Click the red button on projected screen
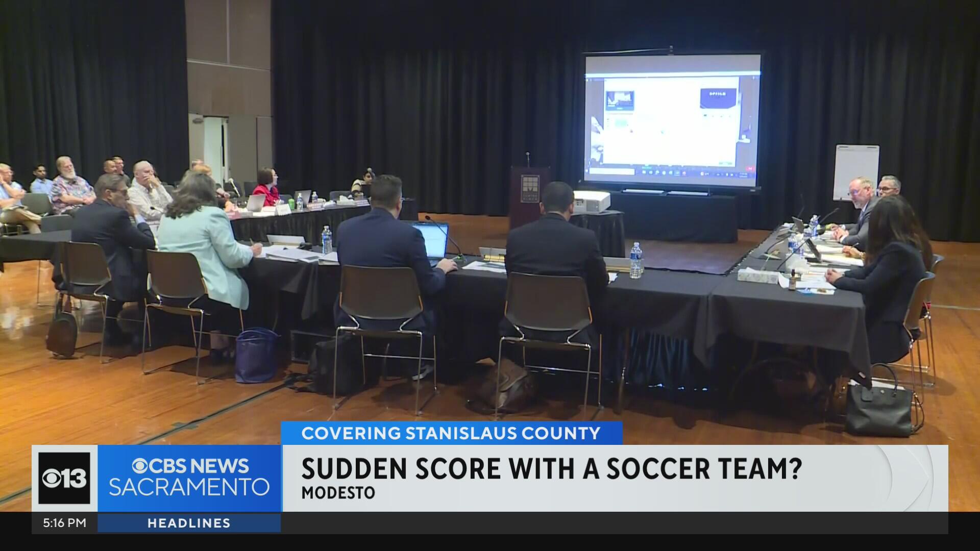Image resolution: width=980 pixels, height=551 pixels. point(750,168)
